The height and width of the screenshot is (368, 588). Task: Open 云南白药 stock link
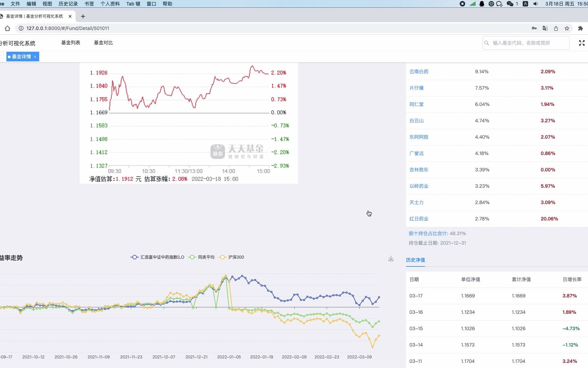[419, 72]
